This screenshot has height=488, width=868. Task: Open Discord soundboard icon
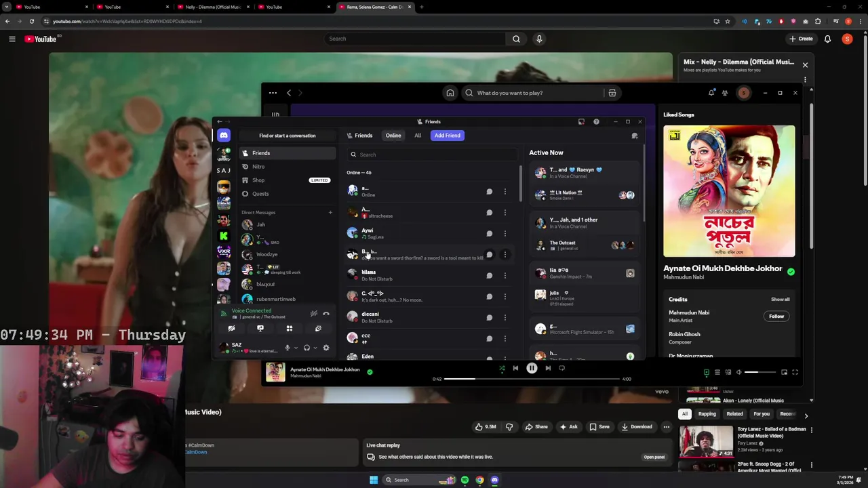(x=318, y=329)
